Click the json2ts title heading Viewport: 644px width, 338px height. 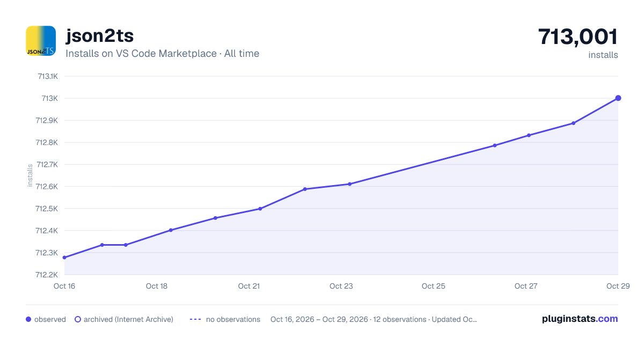(99, 35)
